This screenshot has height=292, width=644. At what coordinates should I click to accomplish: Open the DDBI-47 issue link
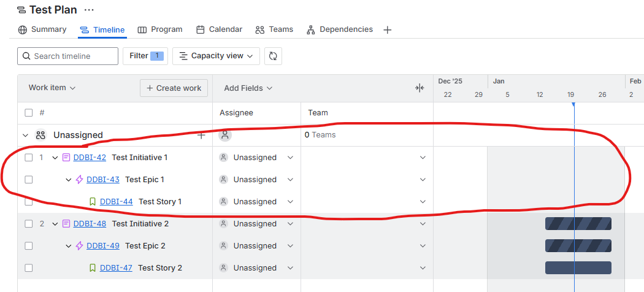pyautogui.click(x=116, y=268)
